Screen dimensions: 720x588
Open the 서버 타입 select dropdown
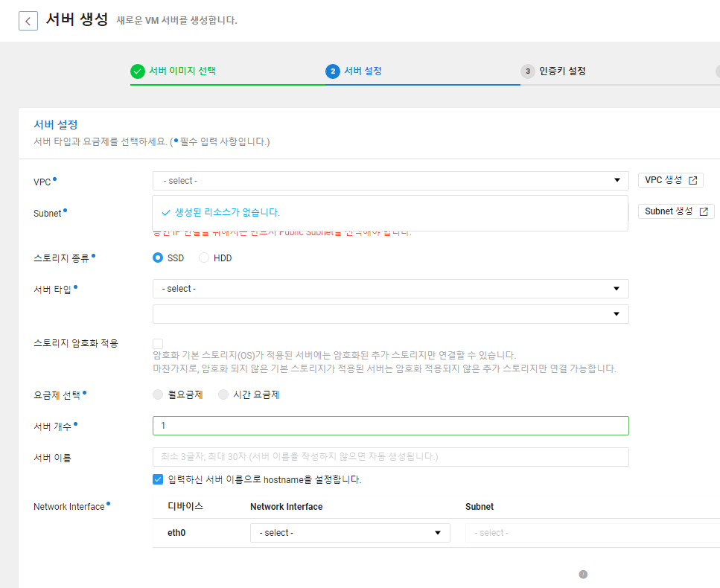point(391,289)
